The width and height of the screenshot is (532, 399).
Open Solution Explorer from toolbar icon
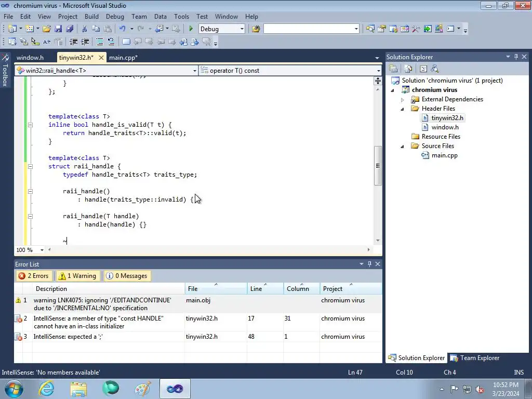[x=370, y=29]
